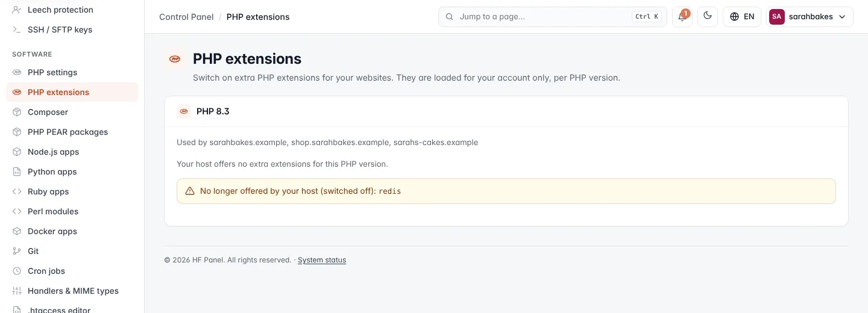Open Node.js apps

pos(72,152)
